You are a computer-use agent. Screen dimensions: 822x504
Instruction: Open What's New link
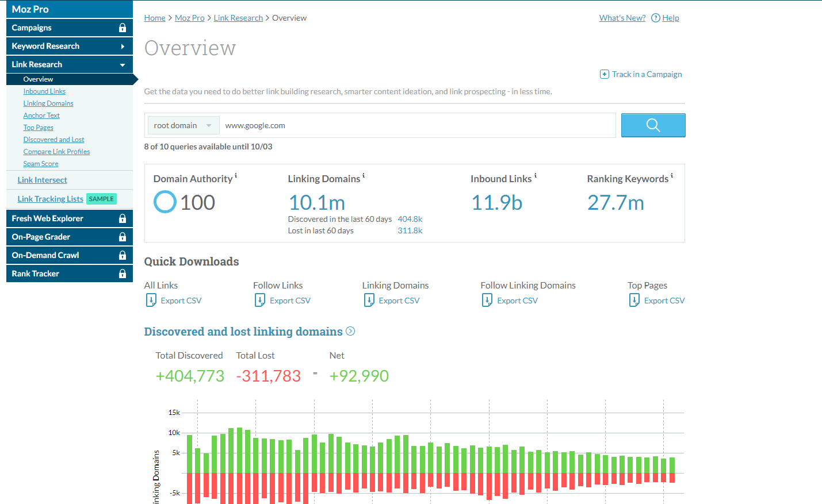click(x=622, y=18)
